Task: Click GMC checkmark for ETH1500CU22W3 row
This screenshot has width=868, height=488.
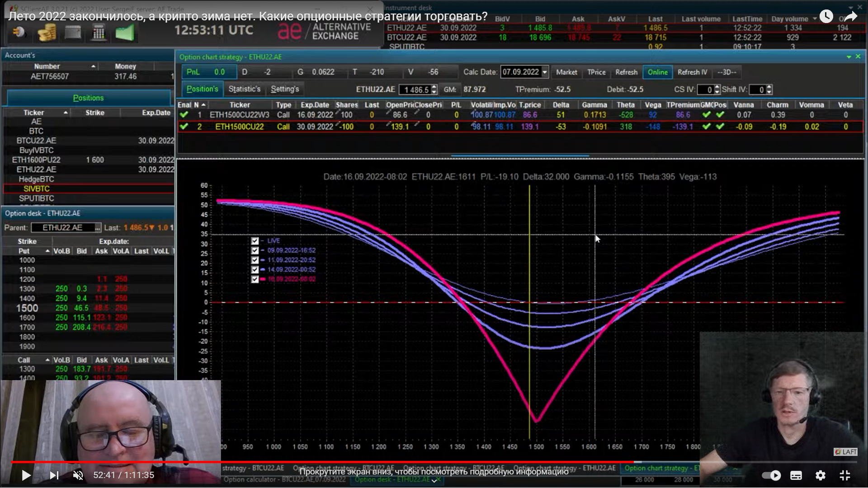Action: [x=707, y=115]
